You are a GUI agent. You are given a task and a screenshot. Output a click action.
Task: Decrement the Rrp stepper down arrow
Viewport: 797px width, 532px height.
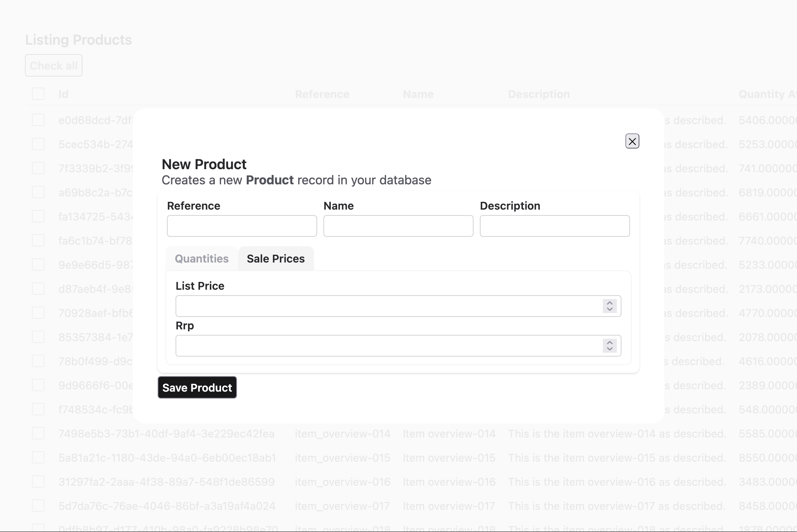click(x=609, y=349)
